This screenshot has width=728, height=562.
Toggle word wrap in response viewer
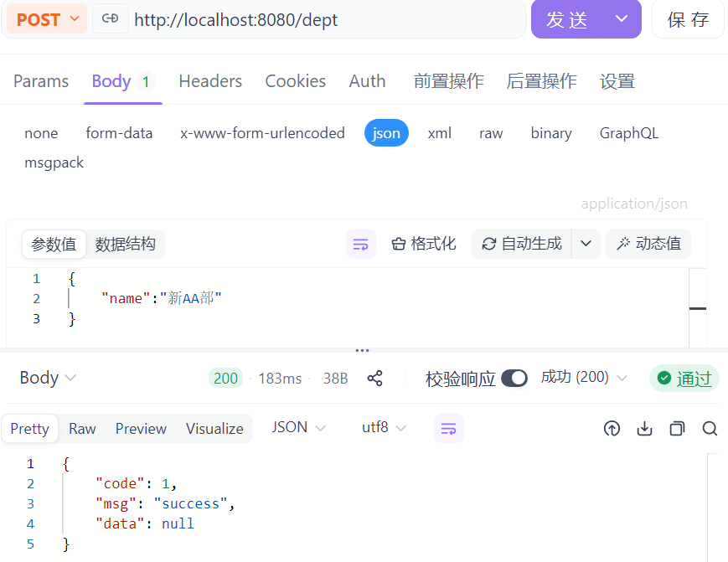click(448, 428)
